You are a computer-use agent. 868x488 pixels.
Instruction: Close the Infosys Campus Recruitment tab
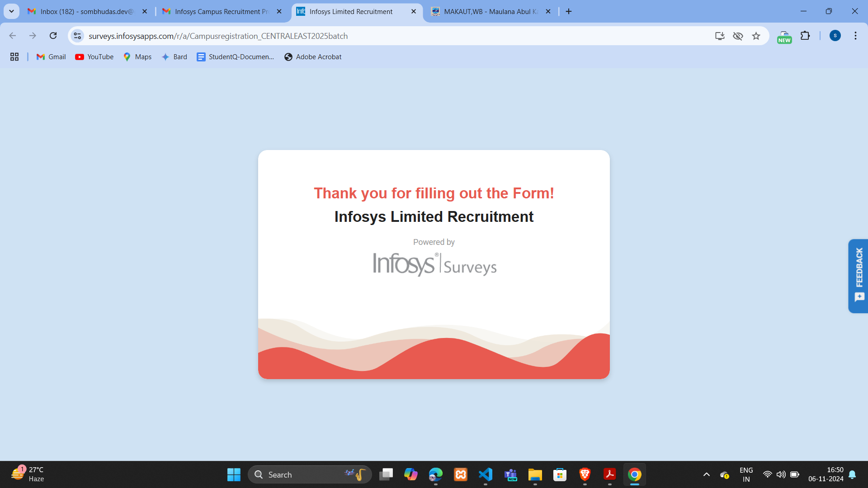click(279, 11)
